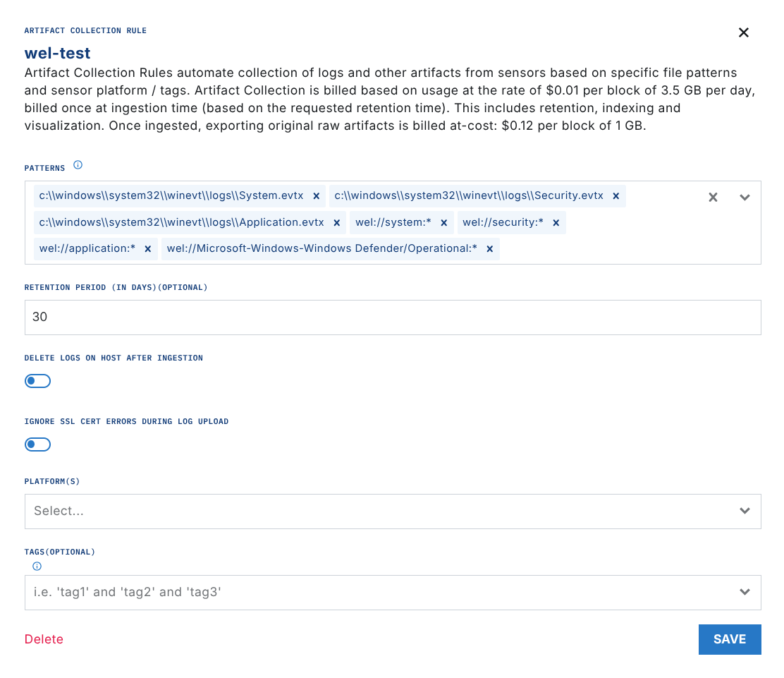
Task: Remove the Security.evtx file pattern chip
Action: [x=615, y=195]
